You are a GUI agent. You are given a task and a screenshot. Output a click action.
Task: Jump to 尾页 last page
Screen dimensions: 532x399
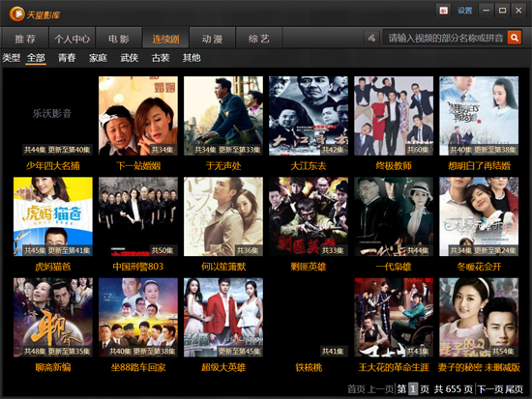[x=514, y=388]
